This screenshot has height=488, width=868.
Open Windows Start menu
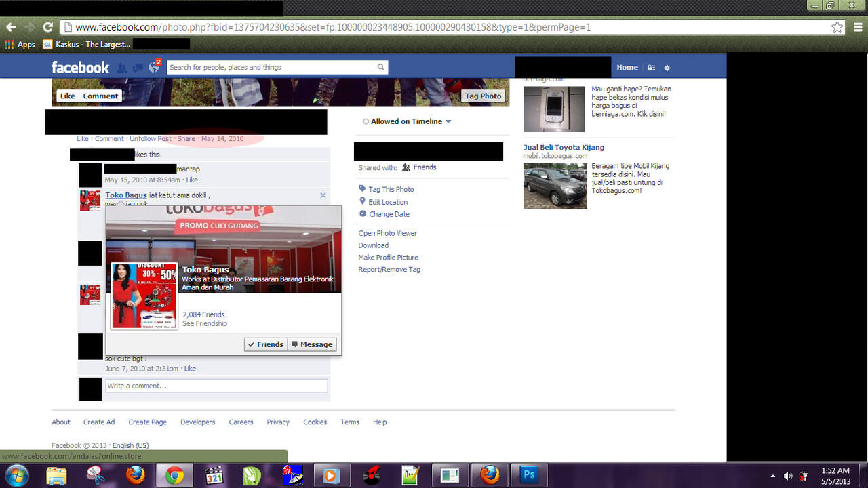16,475
